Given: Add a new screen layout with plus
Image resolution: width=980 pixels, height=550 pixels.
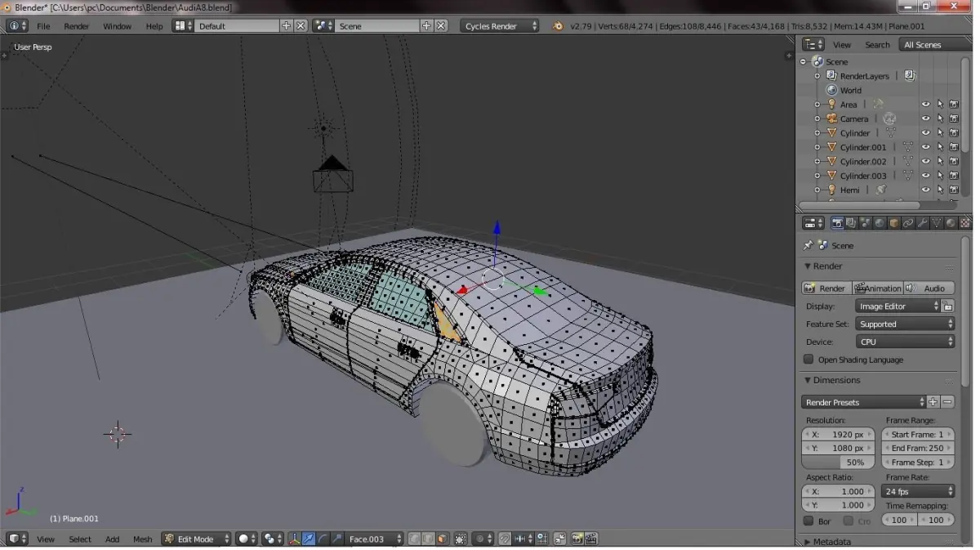Looking at the screenshot, I should pyautogui.click(x=286, y=26).
